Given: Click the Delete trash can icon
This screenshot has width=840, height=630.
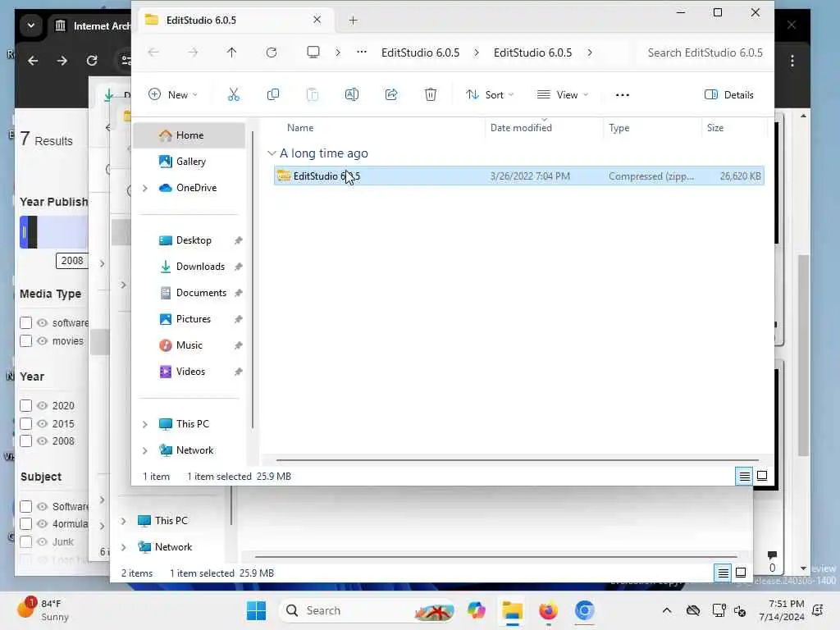Looking at the screenshot, I should tap(430, 95).
